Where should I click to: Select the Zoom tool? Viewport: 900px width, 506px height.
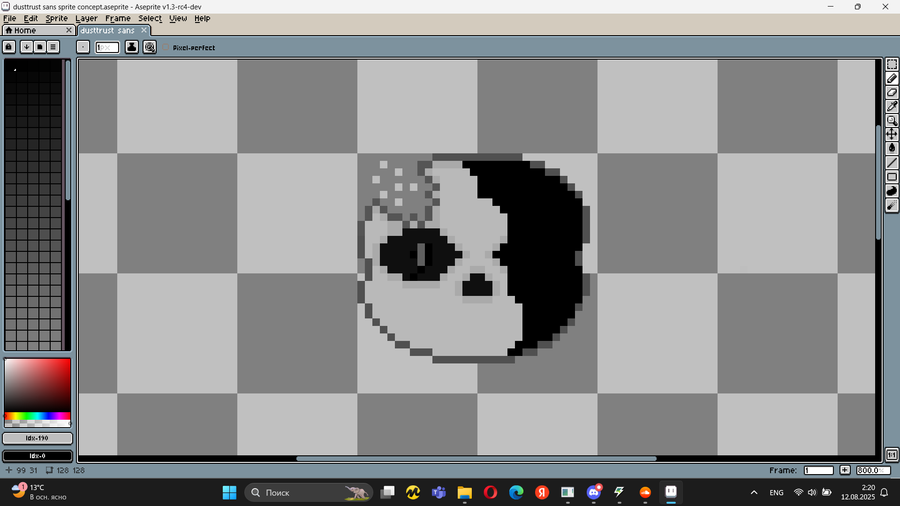pos(891,120)
